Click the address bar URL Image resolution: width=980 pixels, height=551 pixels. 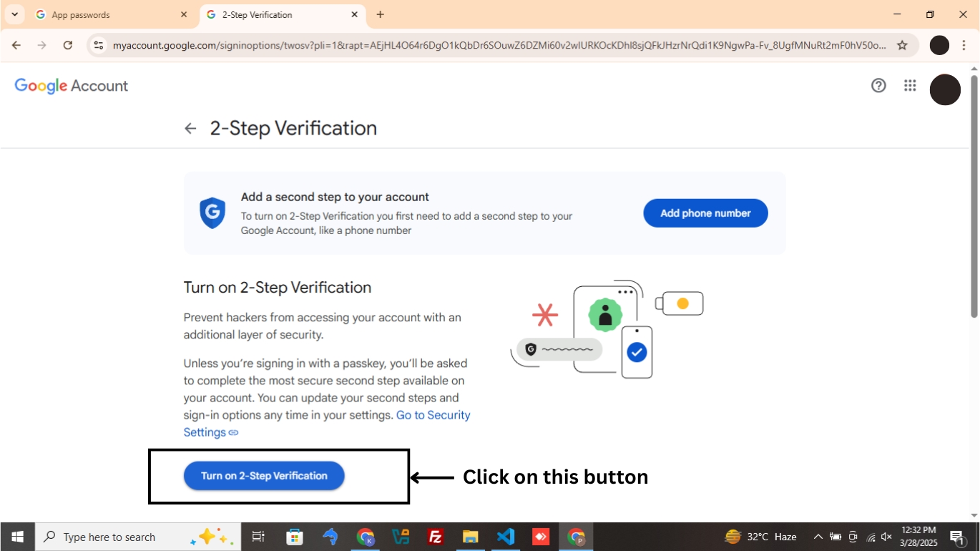click(x=499, y=45)
